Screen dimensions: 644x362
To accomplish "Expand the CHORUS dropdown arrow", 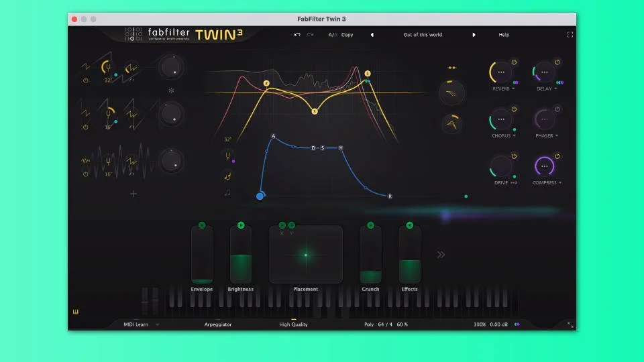I will [515, 136].
